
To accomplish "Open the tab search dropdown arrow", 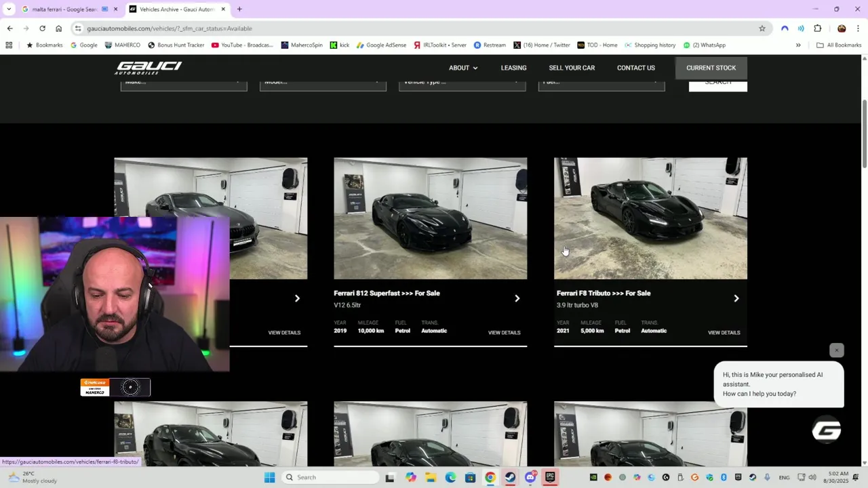I will pos(8,9).
